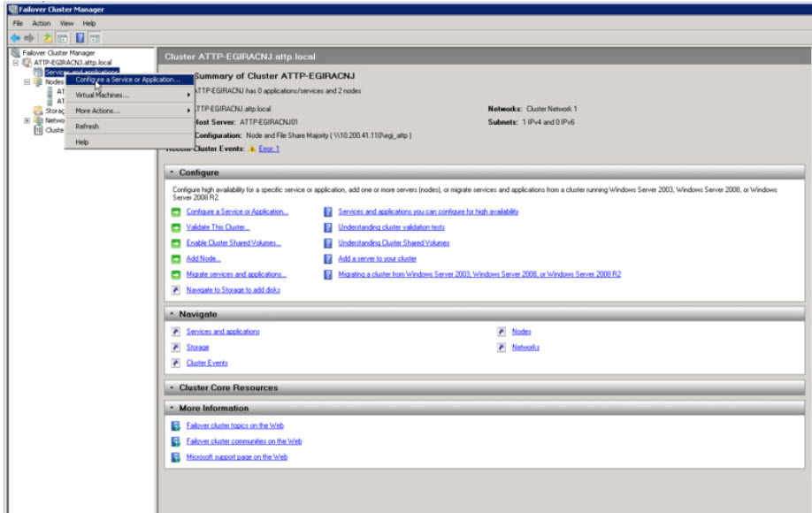
Task: Click green arrow icon beside Validate This Cluster
Action: point(176,228)
